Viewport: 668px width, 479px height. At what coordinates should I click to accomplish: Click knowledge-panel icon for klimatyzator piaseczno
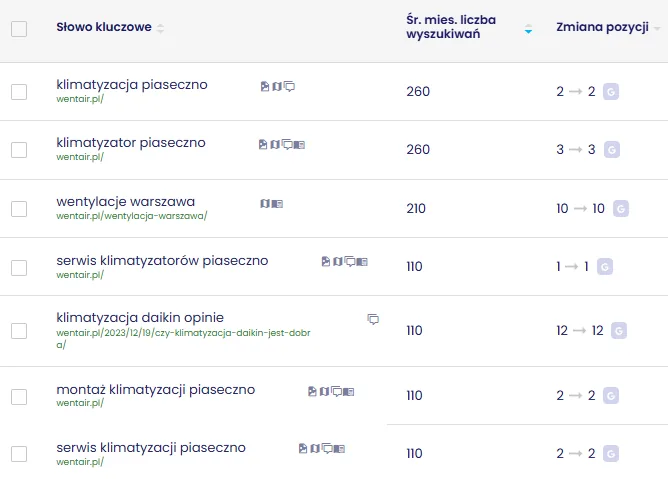(299, 145)
